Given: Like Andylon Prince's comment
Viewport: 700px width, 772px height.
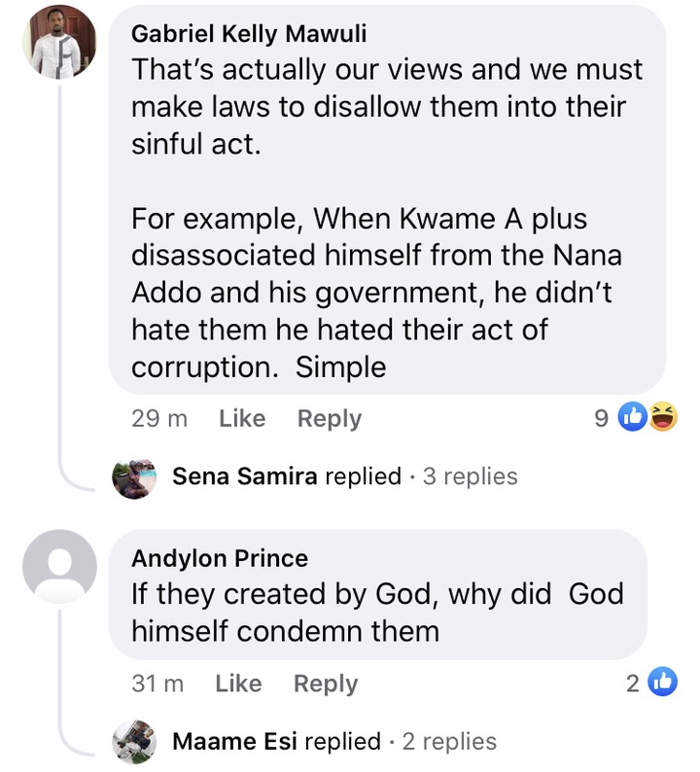Looking at the screenshot, I should (x=238, y=684).
